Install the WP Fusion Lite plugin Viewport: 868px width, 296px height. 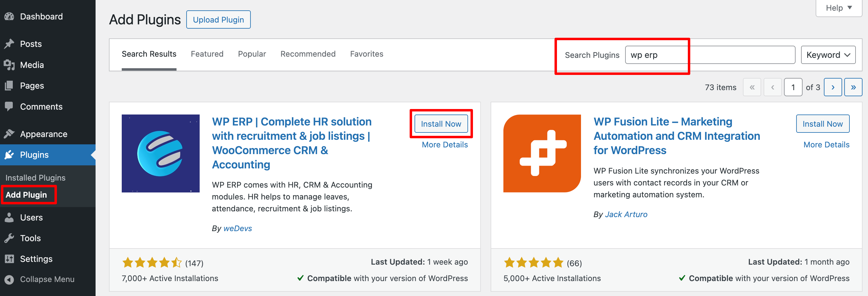pyautogui.click(x=823, y=124)
